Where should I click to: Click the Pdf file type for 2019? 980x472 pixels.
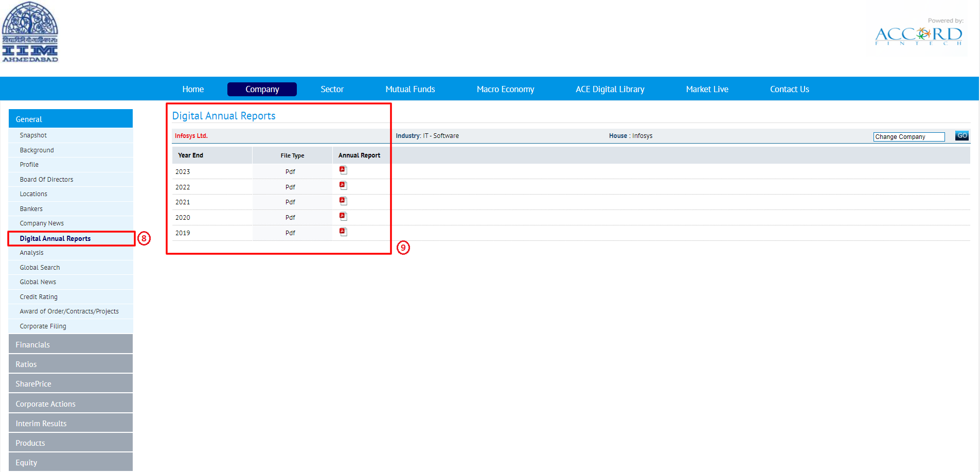pyautogui.click(x=290, y=233)
